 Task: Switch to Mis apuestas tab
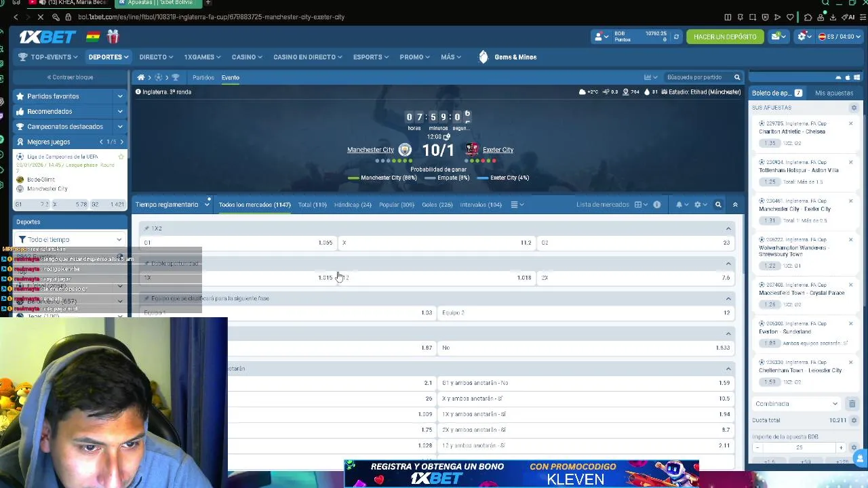(x=834, y=93)
